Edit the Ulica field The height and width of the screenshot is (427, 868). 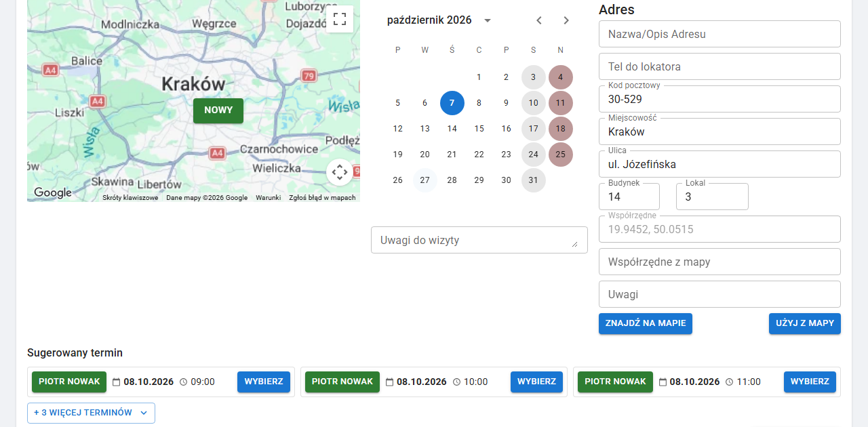tap(719, 164)
